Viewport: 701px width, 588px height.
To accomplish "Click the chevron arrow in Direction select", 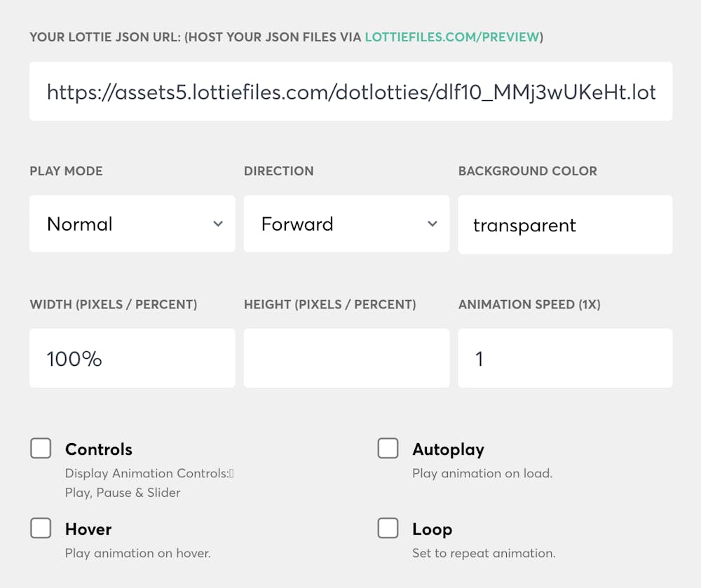I will [x=433, y=224].
